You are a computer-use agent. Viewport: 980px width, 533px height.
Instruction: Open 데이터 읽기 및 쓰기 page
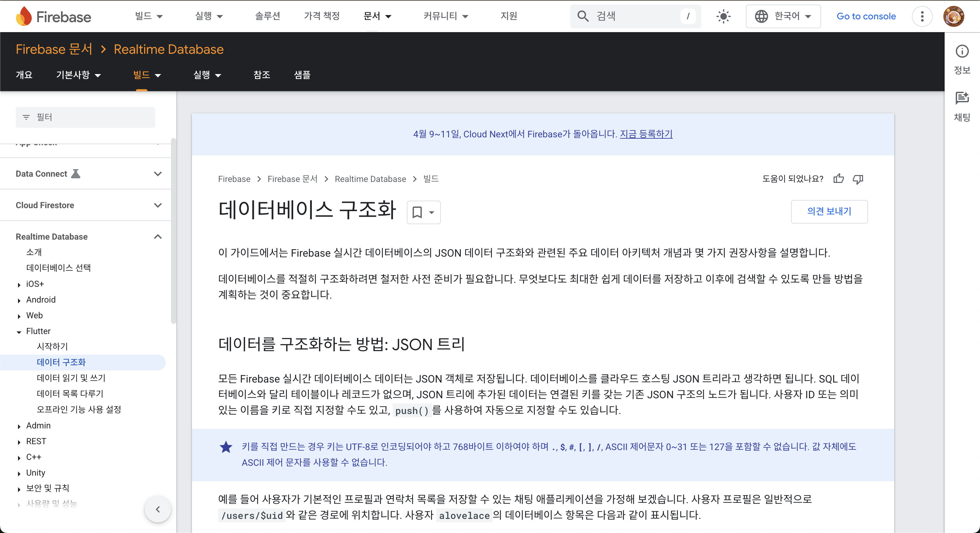pos(71,378)
